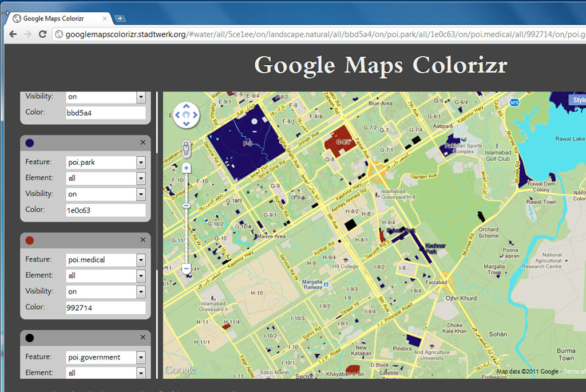The height and width of the screenshot is (392, 586).
Task: Click the Rawal Lake label
Action: (570, 138)
